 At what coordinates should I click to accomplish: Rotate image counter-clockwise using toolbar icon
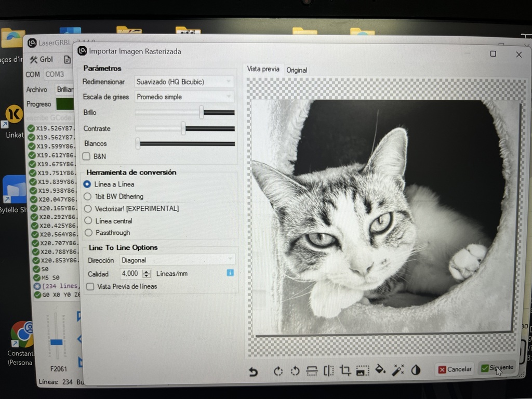pos(295,371)
